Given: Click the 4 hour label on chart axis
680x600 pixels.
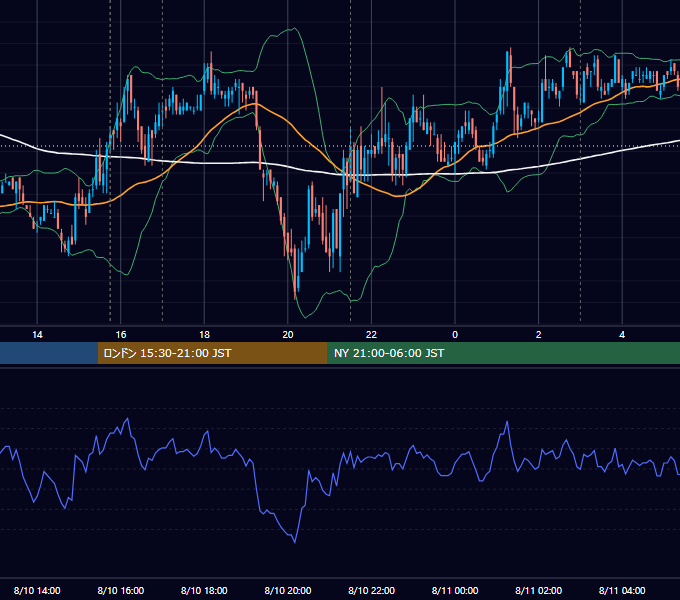Looking at the screenshot, I should pos(622,335).
